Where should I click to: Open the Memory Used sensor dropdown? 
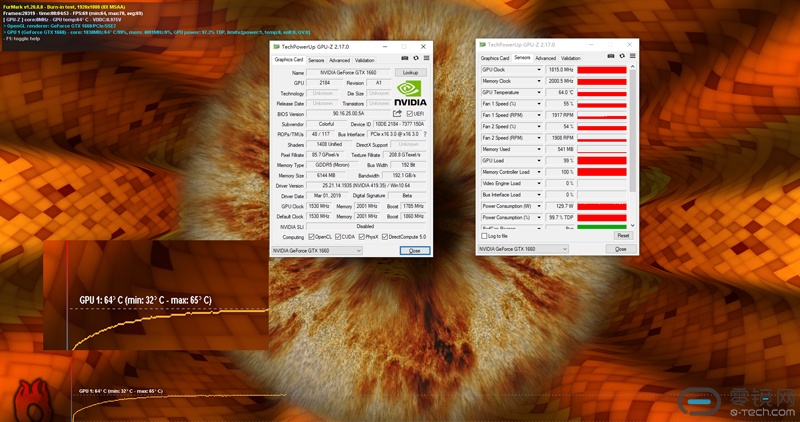click(538, 150)
